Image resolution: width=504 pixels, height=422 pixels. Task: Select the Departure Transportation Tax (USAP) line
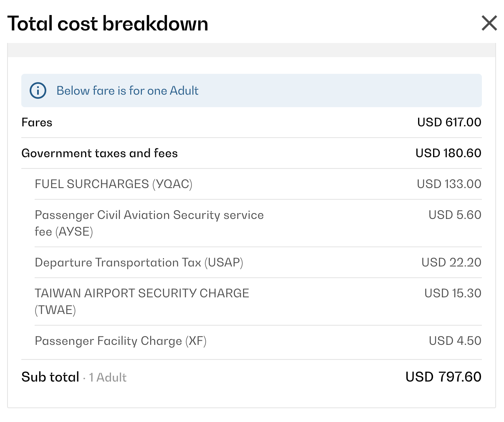[139, 262]
